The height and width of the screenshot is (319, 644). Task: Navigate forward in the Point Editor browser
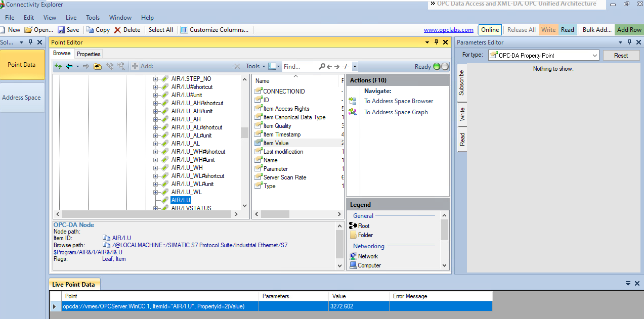86,66
